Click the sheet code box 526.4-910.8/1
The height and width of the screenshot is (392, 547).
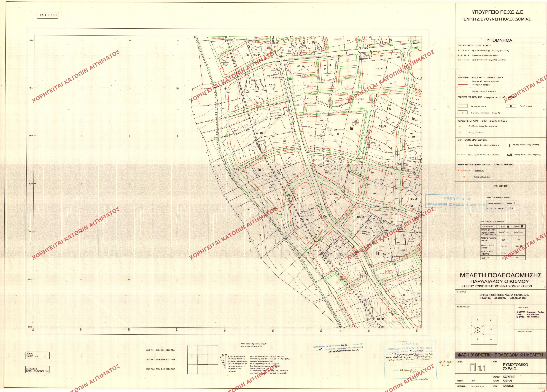(x=48, y=15)
